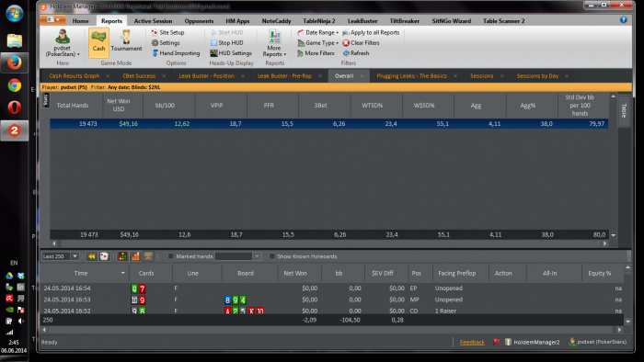Viewport: 644px width, 362px height.
Task: Click the trophy icon in hands toolbar
Action: coord(148,256)
